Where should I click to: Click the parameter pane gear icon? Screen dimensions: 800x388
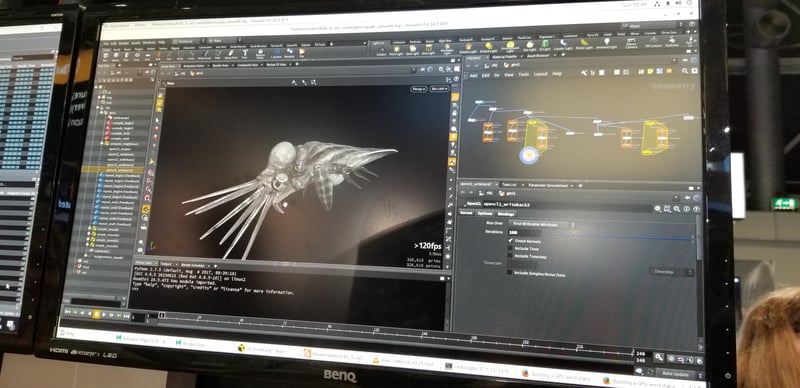[x=658, y=209]
